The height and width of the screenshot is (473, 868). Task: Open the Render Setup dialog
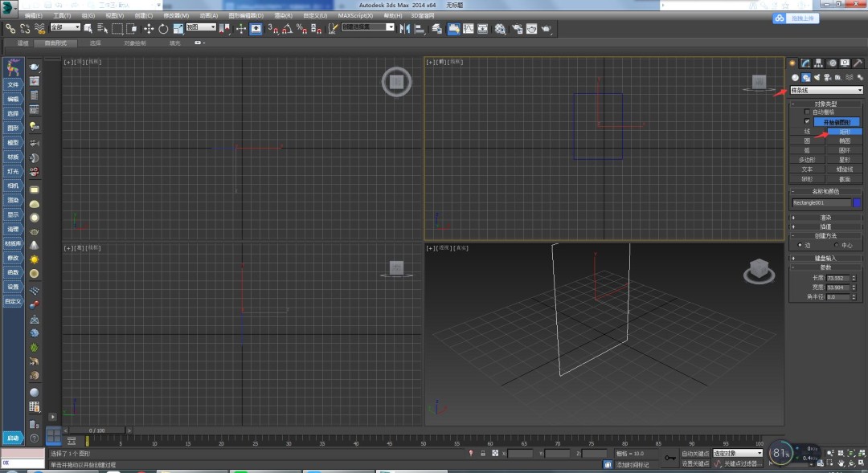click(x=518, y=29)
